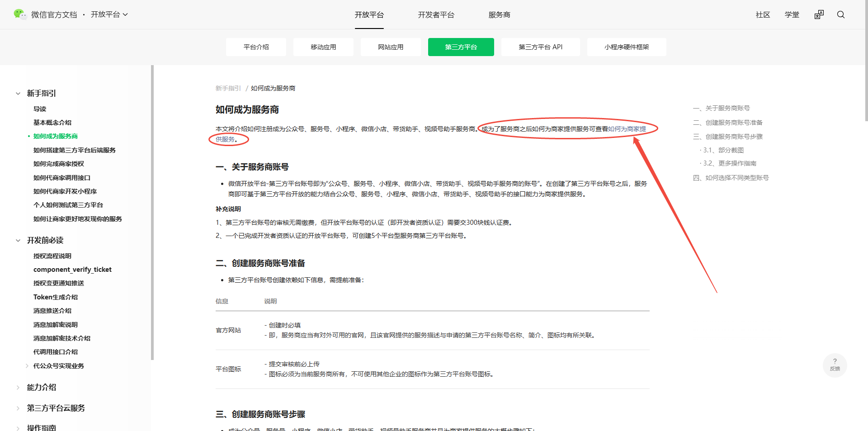Screen dimensions: 868x431
Task: Open 如何代商家调用接口 sidebar item
Action: tap(62, 178)
